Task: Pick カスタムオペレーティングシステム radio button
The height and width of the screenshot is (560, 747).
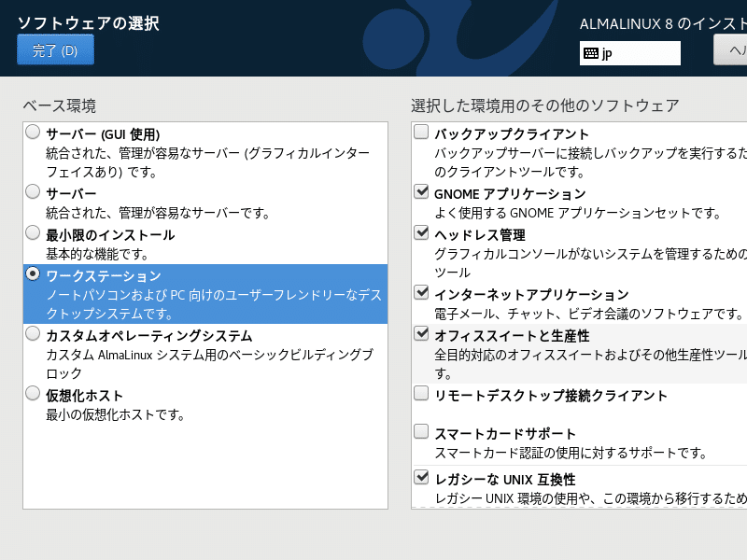Action: pyautogui.click(x=33, y=333)
